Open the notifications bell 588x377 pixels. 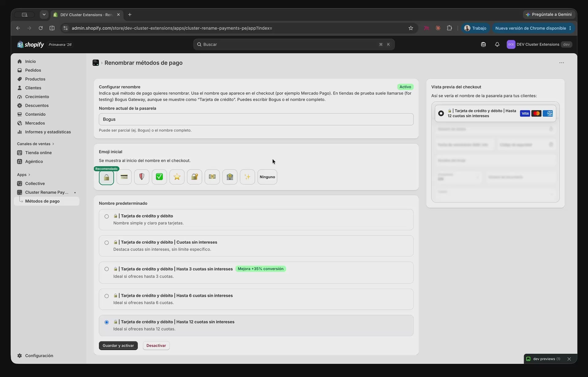tap(497, 44)
